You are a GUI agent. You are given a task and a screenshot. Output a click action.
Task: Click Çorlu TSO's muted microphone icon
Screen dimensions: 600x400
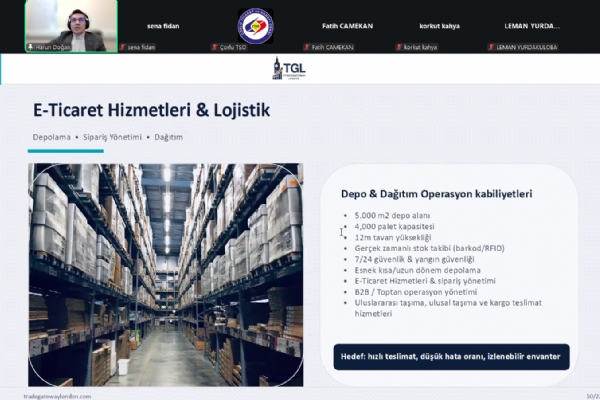tap(215, 47)
